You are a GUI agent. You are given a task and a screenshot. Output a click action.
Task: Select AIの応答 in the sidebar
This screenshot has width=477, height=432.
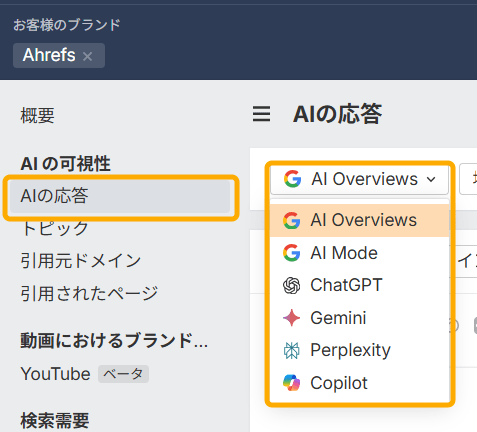(x=120, y=196)
